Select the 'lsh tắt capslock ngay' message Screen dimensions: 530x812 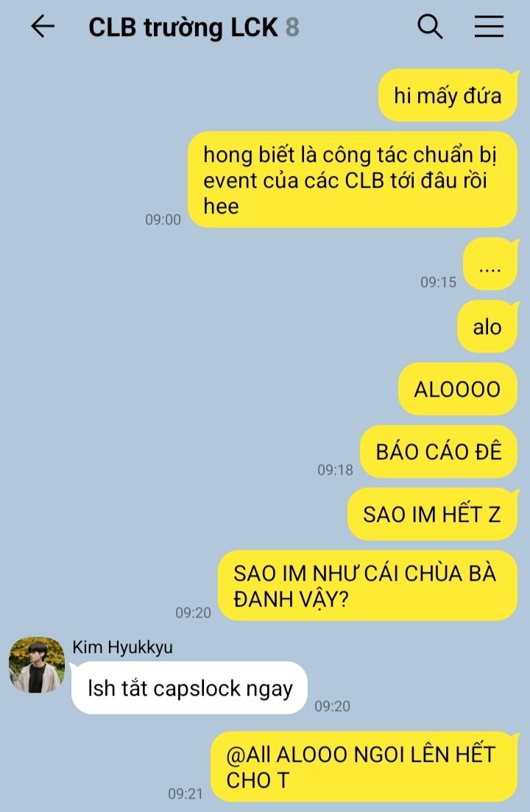click(189, 688)
